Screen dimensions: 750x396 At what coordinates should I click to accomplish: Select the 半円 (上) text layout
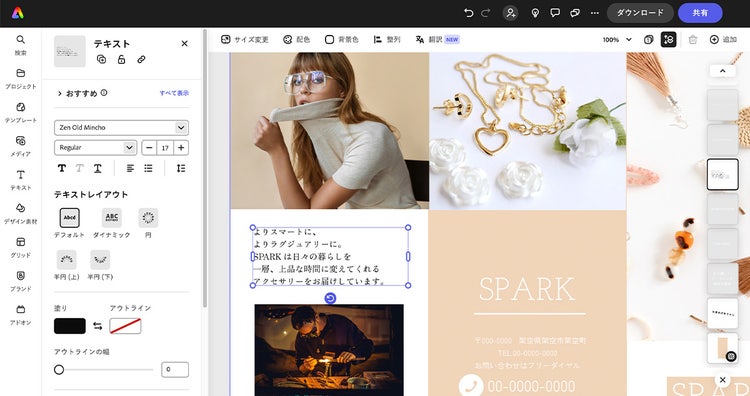pyautogui.click(x=66, y=265)
